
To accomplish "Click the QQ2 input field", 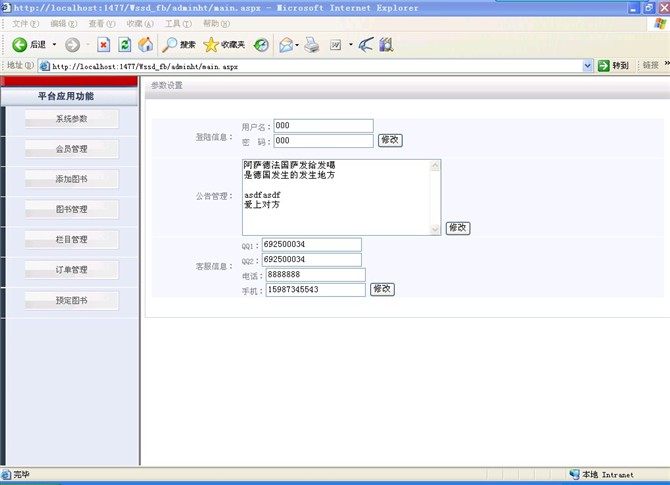I will (x=311, y=260).
